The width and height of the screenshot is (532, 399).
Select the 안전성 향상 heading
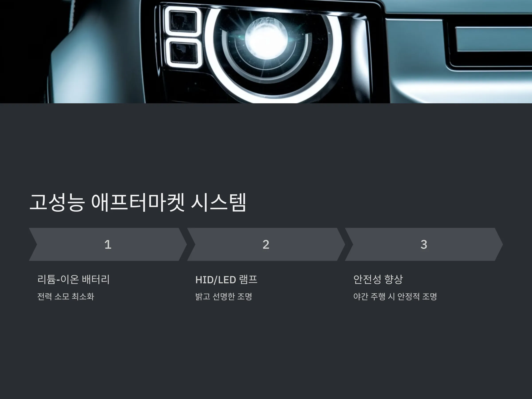click(x=378, y=280)
